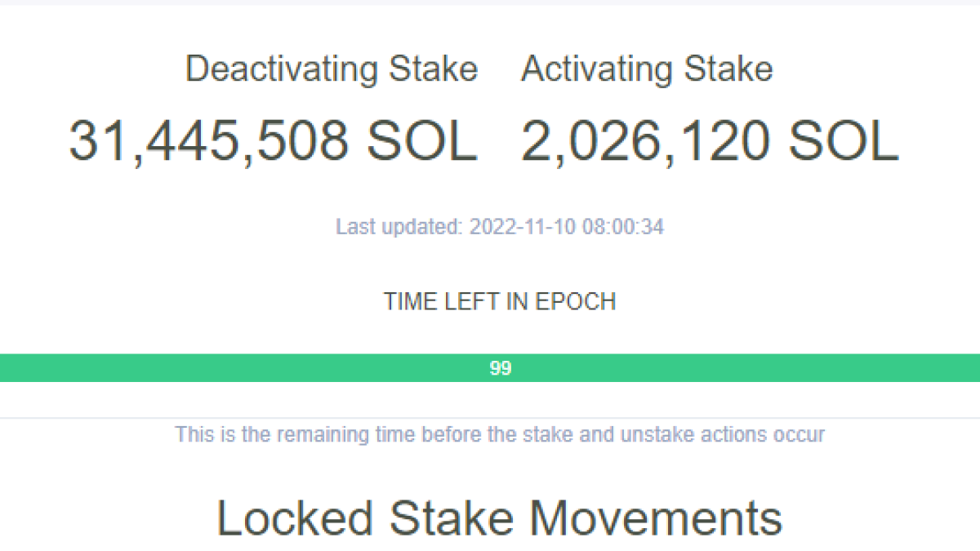Click the divider line below the progress bar

pyautogui.click(x=490, y=418)
